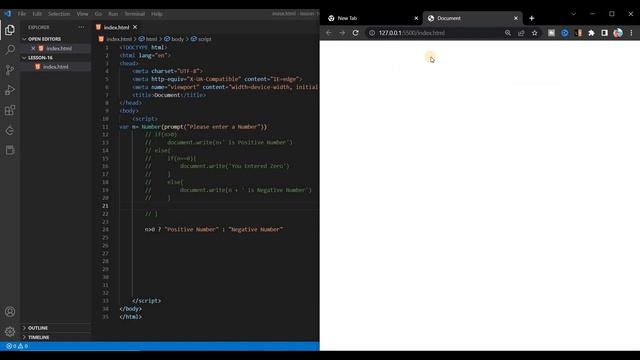Screen dimensions: 640x360
Task: Open the Source Control view
Action: pyautogui.click(x=10, y=70)
